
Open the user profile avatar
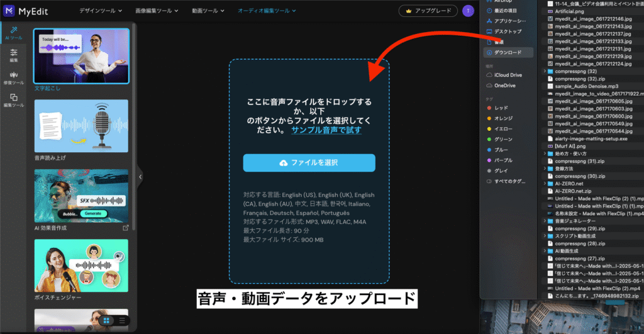(x=468, y=11)
